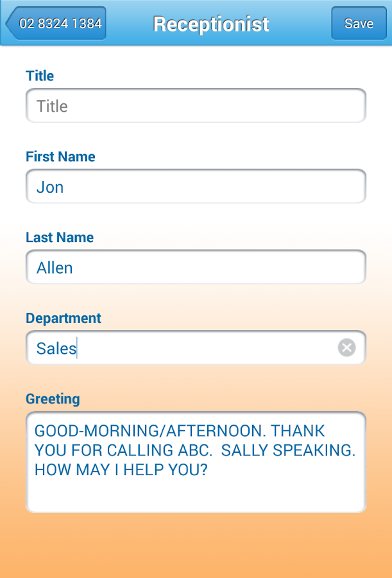Click the Receptionist header title
392x578 pixels.
click(211, 24)
